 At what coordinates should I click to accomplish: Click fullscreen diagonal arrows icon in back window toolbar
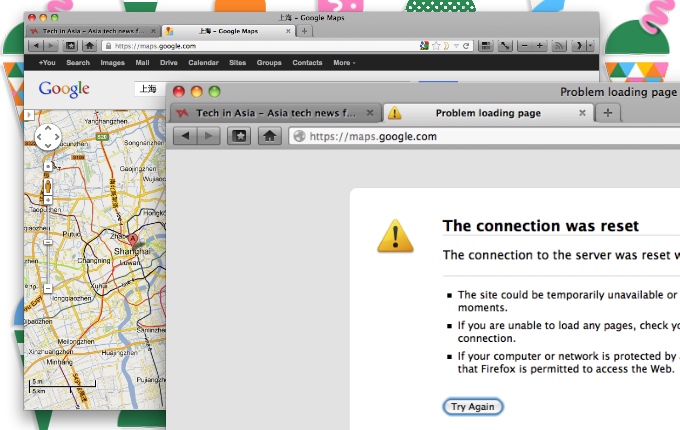click(x=505, y=46)
